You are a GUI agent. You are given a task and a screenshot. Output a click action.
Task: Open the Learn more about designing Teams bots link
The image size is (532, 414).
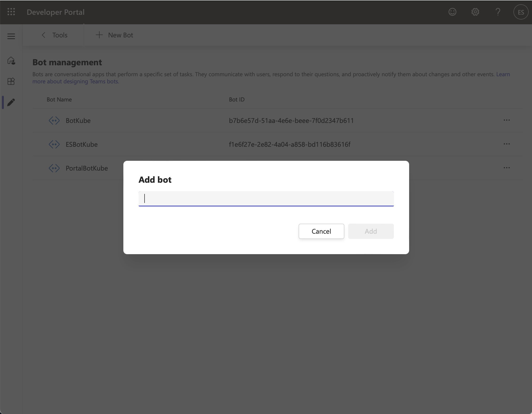tap(75, 81)
